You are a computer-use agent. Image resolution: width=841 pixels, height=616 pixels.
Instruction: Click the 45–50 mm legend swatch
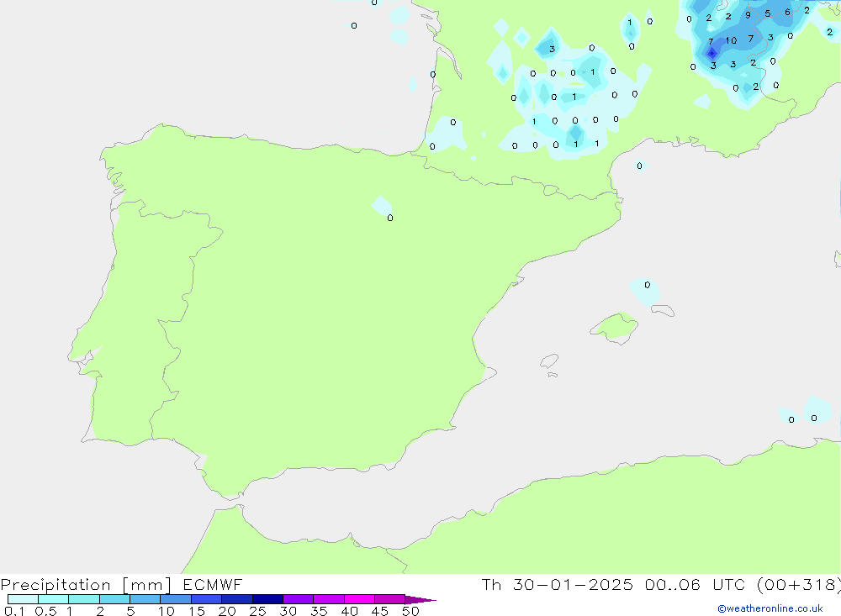click(390, 599)
